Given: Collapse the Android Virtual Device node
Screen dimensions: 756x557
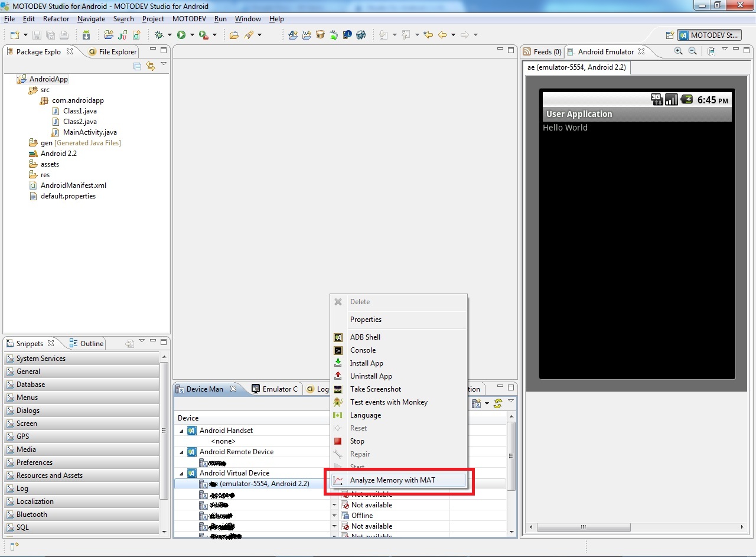Looking at the screenshot, I should (182, 473).
